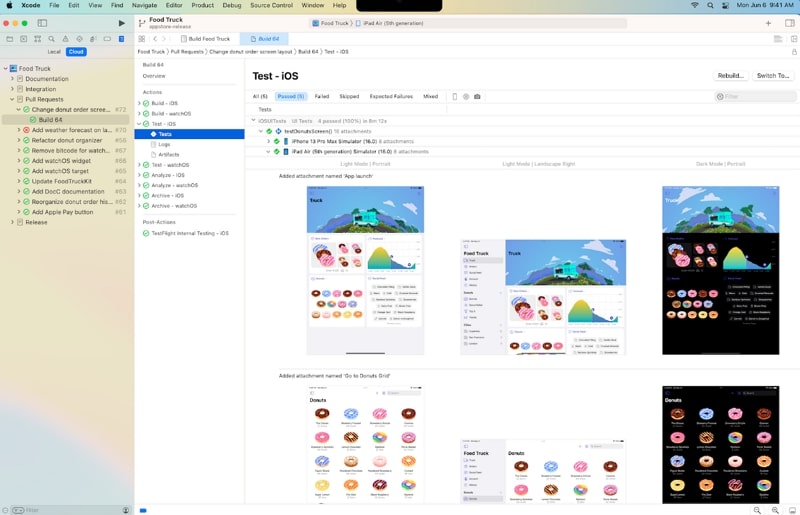Open the Debug navigator icon
This screenshot has width=800, height=515.
[93, 39]
